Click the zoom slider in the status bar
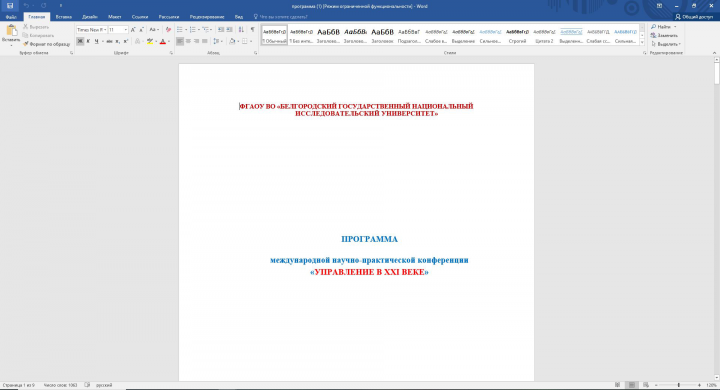Image resolution: width=720 pixels, height=390 pixels. coord(678,385)
